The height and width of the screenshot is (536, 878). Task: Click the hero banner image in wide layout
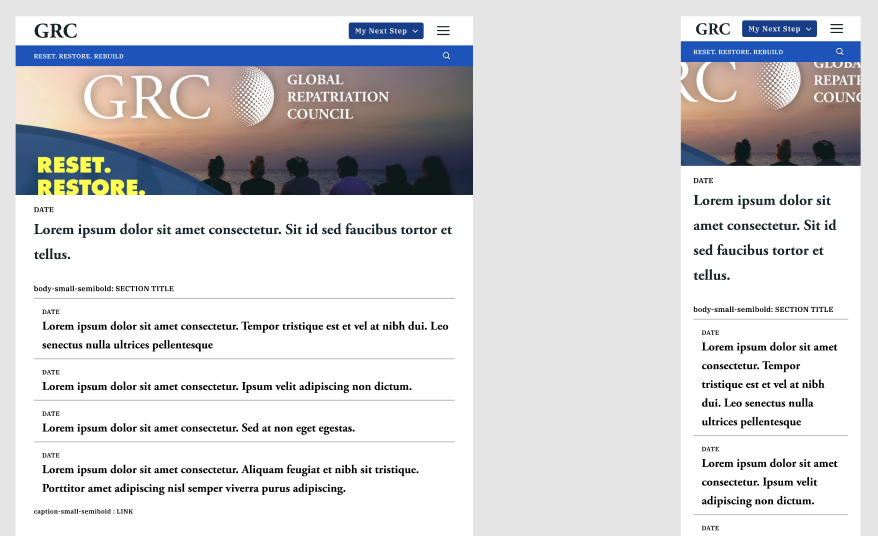[244, 130]
